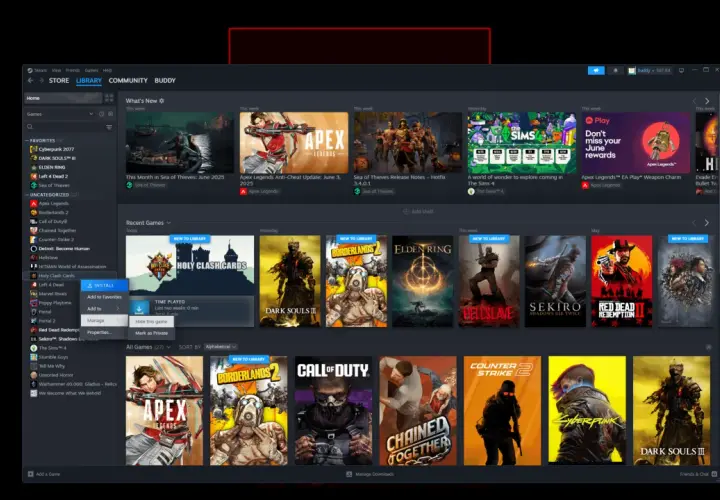Open Properties from context menu

tap(104, 332)
